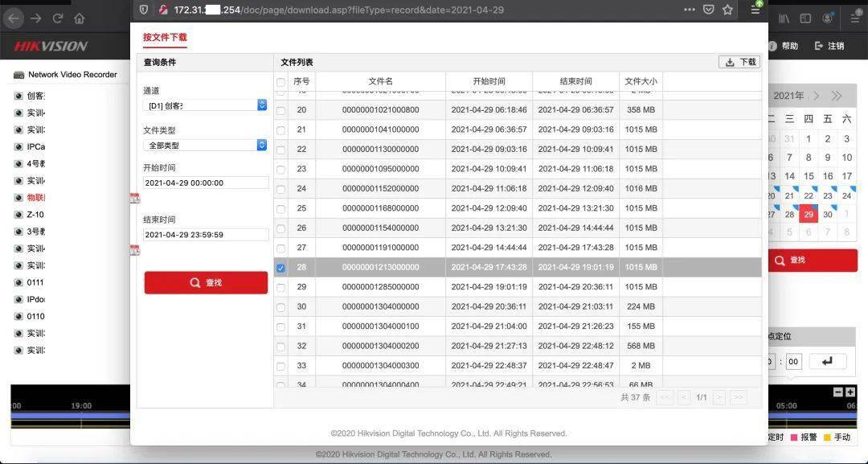Viewport: 868px width, 464px height.
Task: Check the box for file row 22
Action: (x=280, y=150)
